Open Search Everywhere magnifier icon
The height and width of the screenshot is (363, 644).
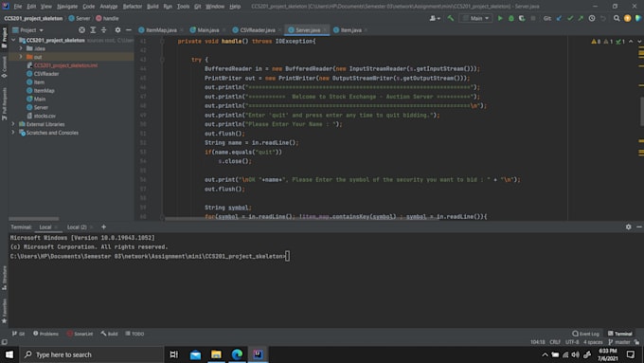(x=617, y=18)
